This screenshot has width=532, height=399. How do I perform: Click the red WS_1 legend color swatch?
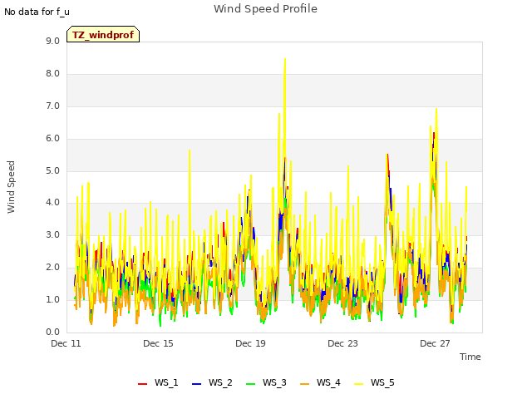(x=142, y=384)
